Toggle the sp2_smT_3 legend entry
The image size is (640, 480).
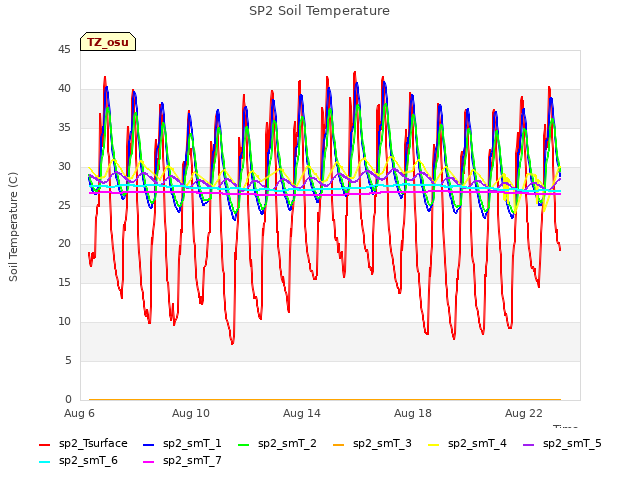372,444
